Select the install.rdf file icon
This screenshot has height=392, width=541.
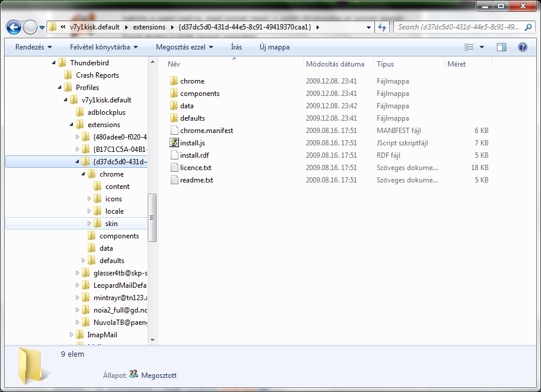[x=174, y=155]
